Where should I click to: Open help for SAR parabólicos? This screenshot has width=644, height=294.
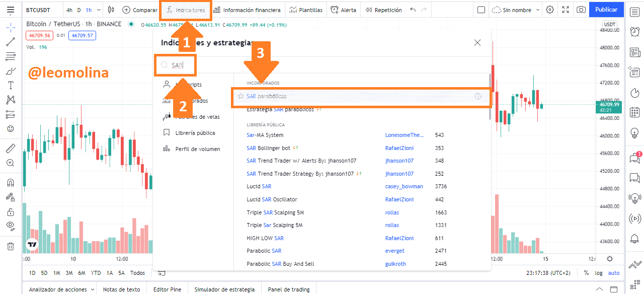coord(478,96)
